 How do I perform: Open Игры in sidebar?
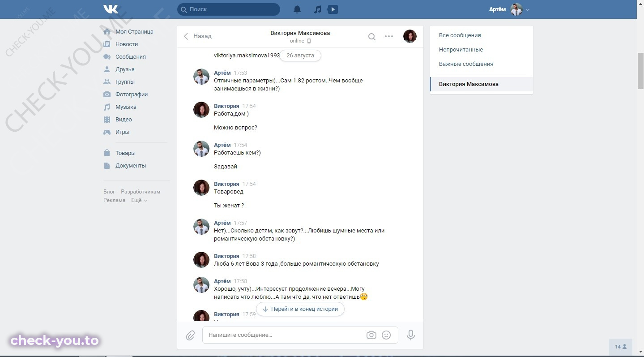[122, 132]
